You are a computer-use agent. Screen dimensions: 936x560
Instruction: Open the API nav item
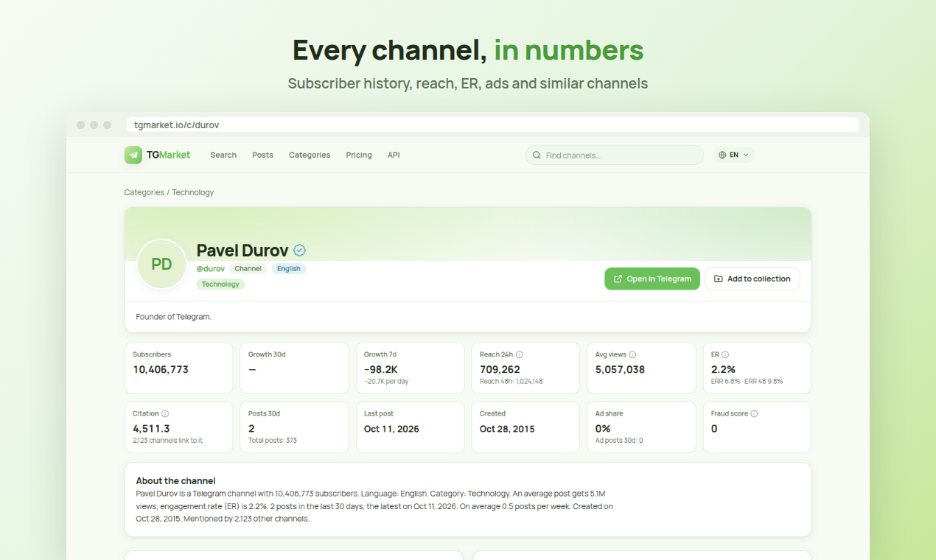point(394,155)
